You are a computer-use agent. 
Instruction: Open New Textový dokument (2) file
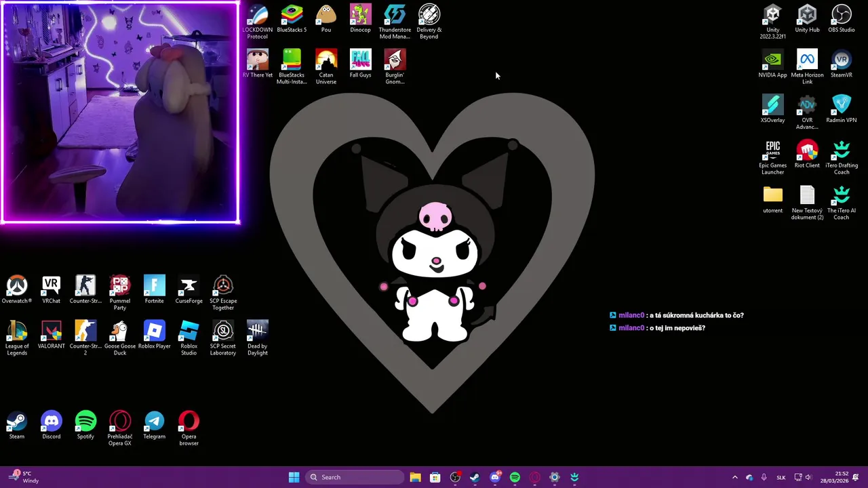coord(807,202)
